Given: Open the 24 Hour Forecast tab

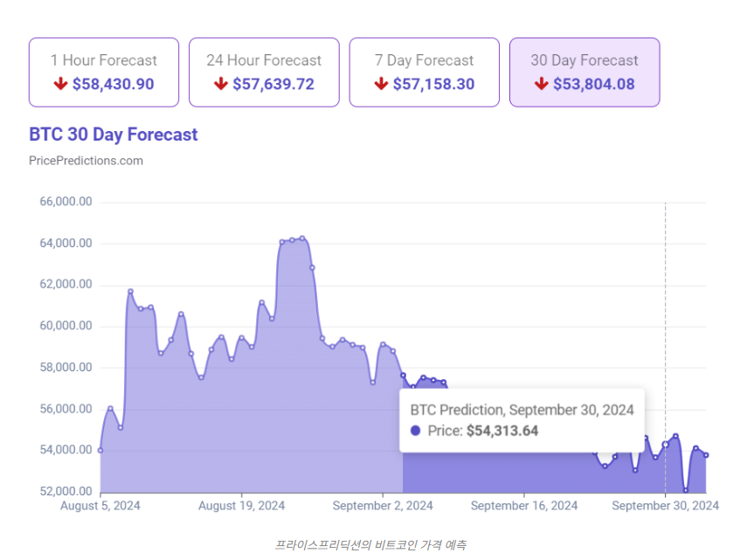Looking at the screenshot, I should [x=264, y=72].
